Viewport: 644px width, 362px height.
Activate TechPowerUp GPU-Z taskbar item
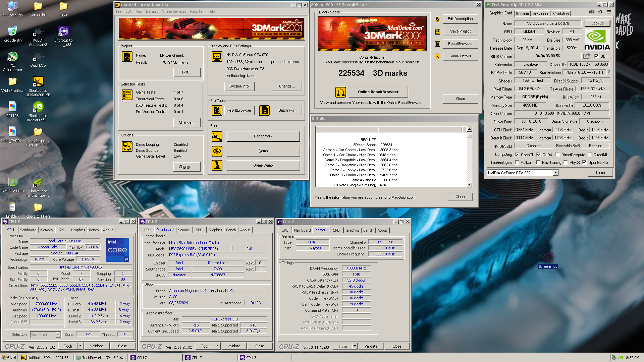tap(101, 358)
